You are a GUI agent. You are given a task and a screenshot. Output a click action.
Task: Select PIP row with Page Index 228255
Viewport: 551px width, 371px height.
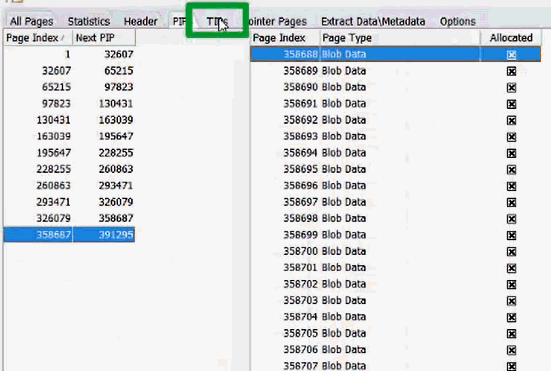[x=69, y=169]
